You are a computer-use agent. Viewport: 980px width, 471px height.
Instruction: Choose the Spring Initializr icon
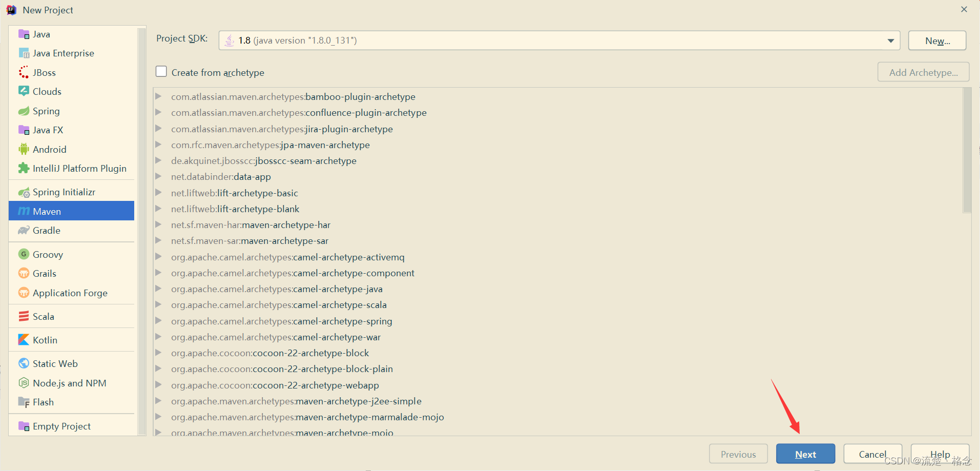pyautogui.click(x=24, y=192)
